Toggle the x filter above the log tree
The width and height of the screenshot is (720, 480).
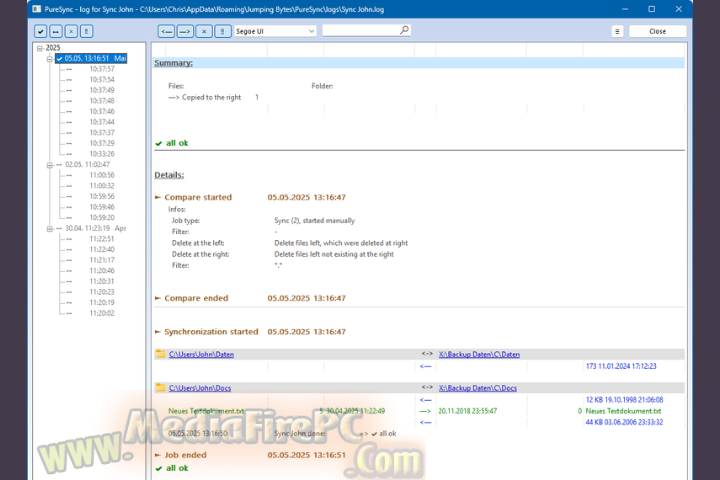coord(71,31)
